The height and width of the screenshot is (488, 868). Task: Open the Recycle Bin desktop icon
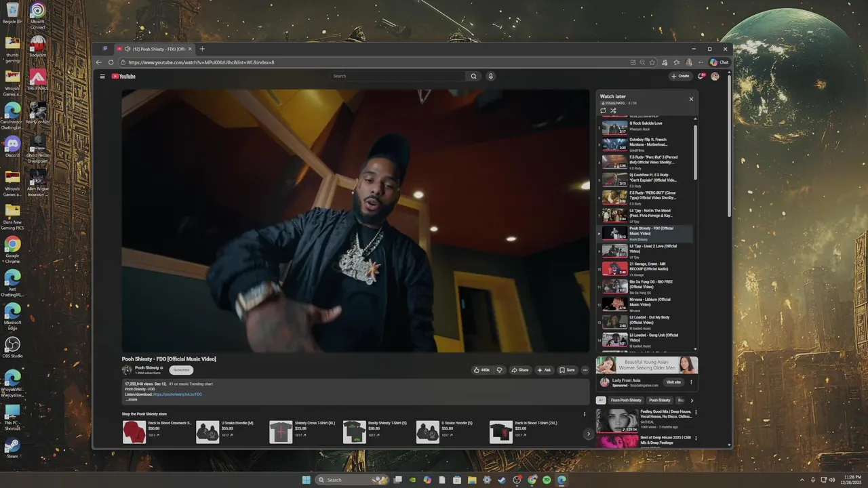pyautogui.click(x=12, y=14)
